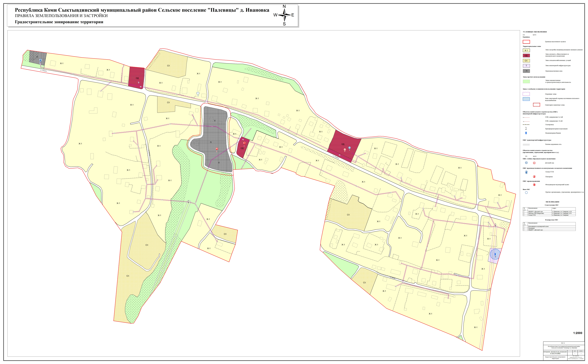Click the empty blue circle icon under Иные ОКС
Viewport: 588px width, 364px height.
coord(526,193)
